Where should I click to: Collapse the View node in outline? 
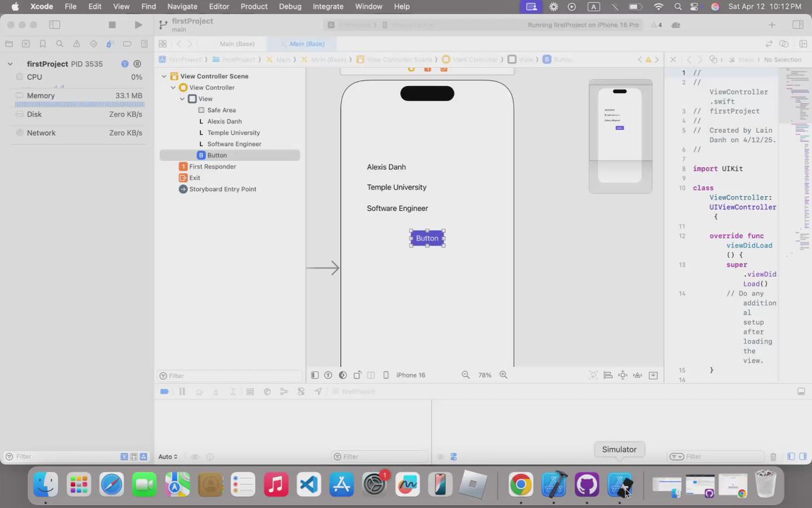pyautogui.click(x=183, y=99)
